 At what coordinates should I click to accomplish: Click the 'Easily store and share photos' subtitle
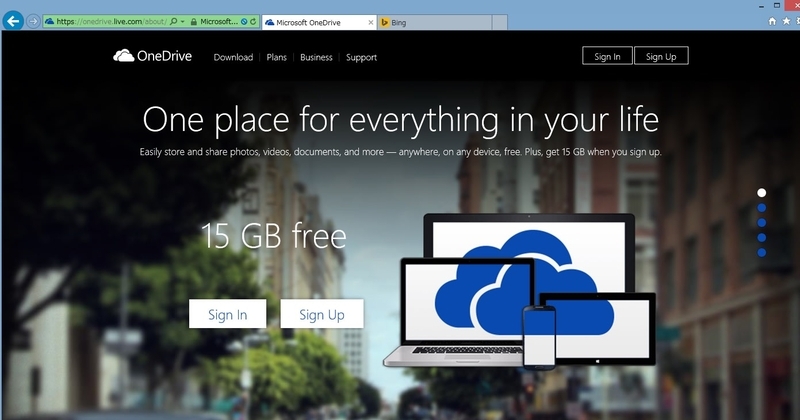(x=401, y=152)
